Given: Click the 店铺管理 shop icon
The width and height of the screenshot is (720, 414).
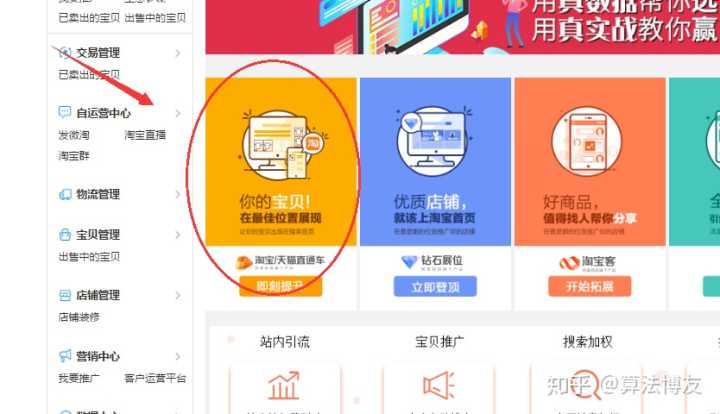Looking at the screenshot, I should [x=65, y=295].
